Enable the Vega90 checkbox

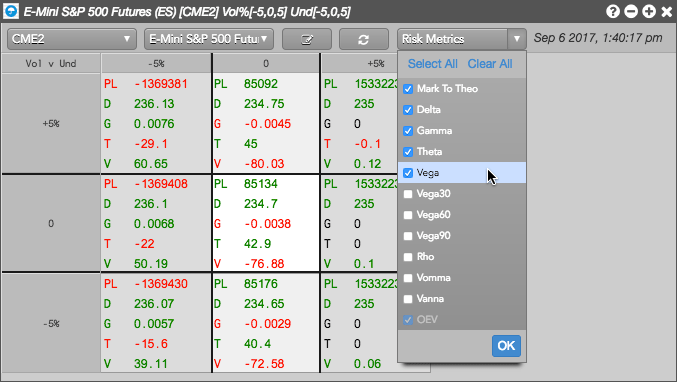coord(408,236)
